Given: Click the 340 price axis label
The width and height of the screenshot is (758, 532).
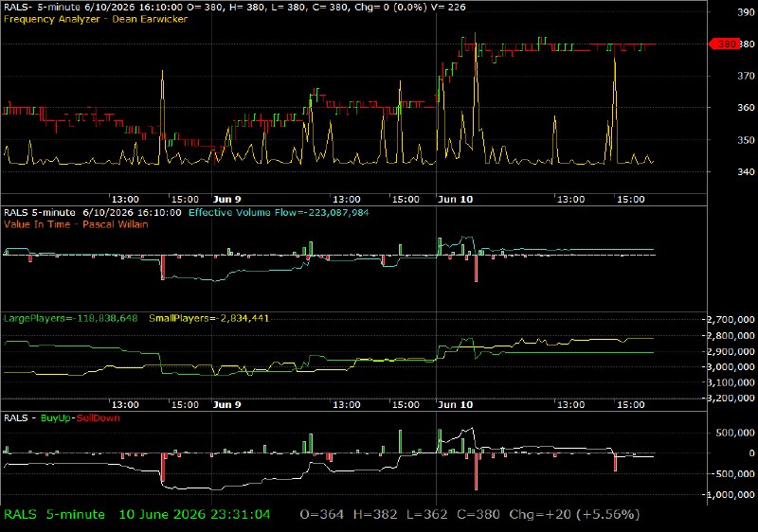Looking at the screenshot, I should [746, 171].
